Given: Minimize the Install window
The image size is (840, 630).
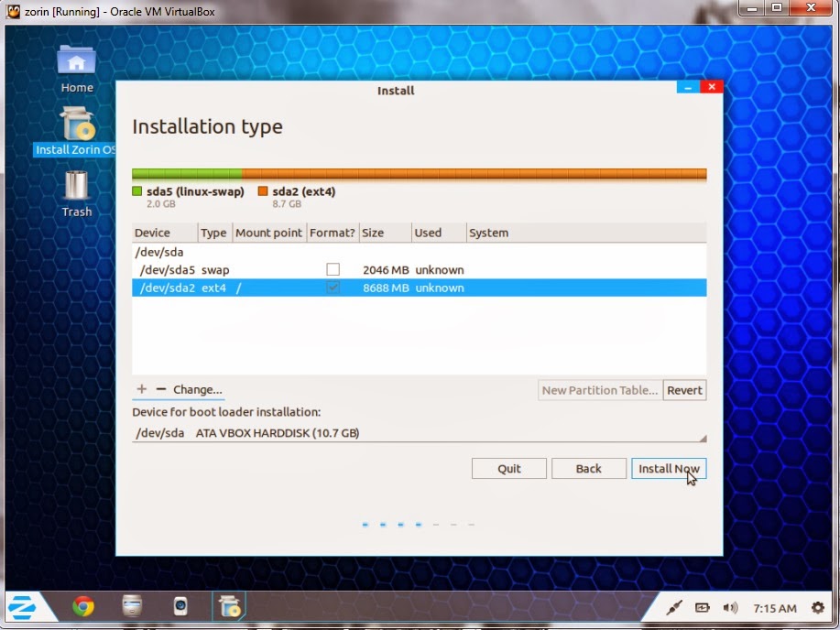Looking at the screenshot, I should 688,87.
